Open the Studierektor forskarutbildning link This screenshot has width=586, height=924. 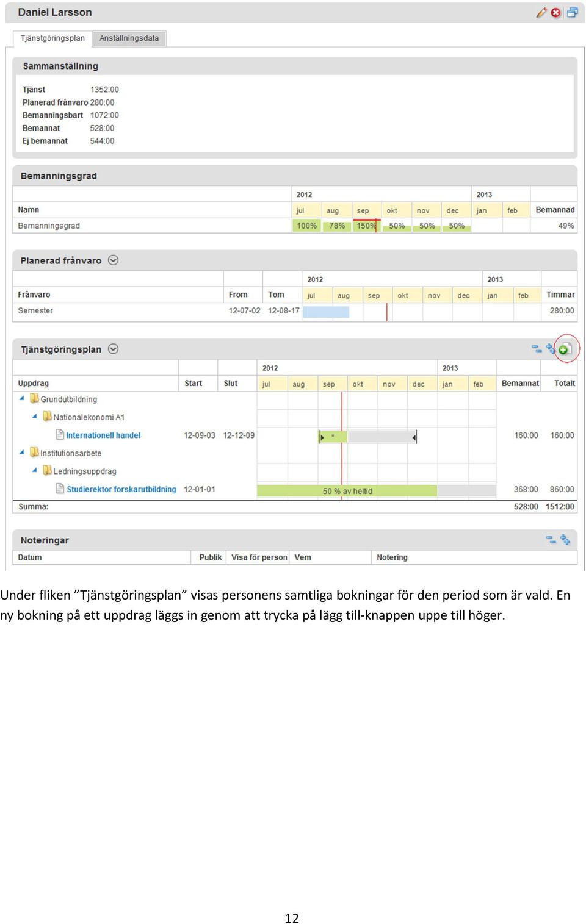pyautogui.click(x=121, y=489)
